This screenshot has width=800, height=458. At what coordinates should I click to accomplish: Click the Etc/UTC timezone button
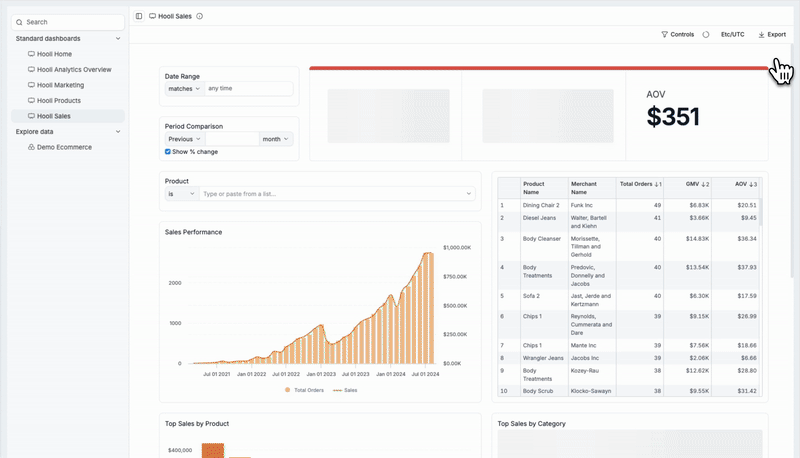point(732,34)
